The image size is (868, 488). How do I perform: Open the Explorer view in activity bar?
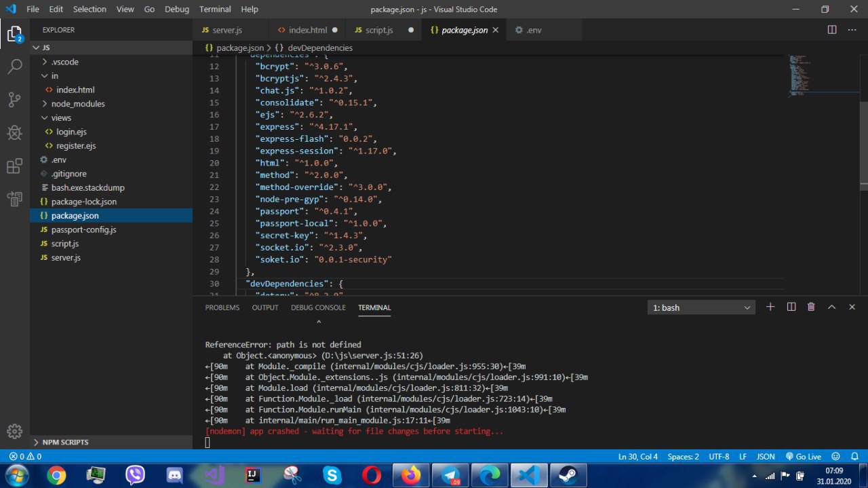(15, 34)
